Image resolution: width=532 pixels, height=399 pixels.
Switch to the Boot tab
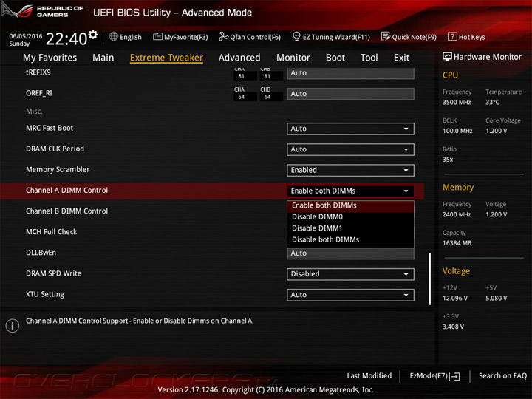tap(335, 58)
